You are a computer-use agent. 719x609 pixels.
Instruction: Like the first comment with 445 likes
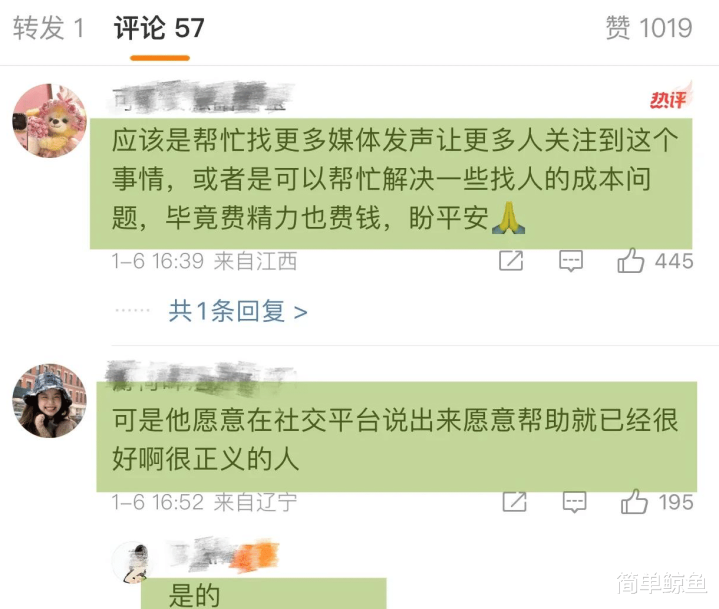click(x=631, y=261)
